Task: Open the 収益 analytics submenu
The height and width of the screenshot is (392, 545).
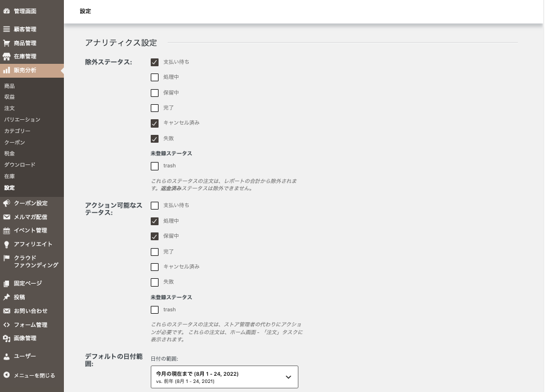Action: 10,97
